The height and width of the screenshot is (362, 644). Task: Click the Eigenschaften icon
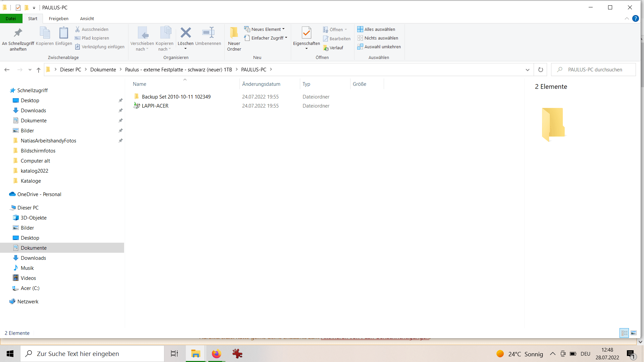306,33
